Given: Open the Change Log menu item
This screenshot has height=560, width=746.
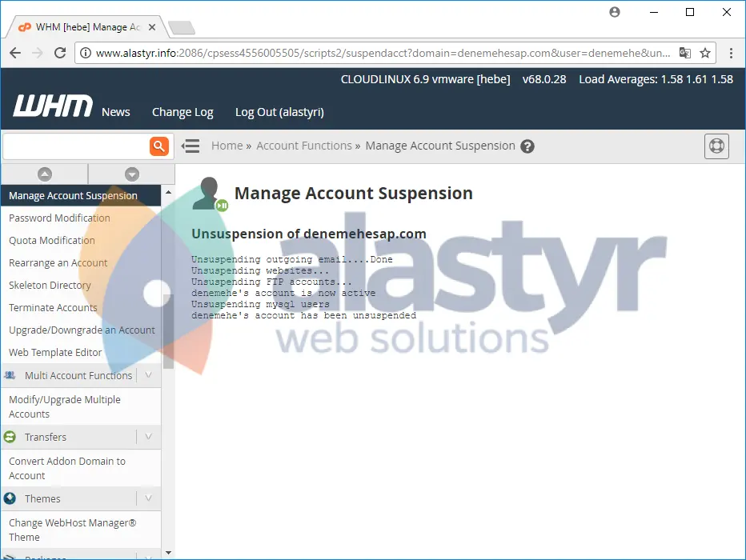Looking at the screenshot, I should pos(182,113).
